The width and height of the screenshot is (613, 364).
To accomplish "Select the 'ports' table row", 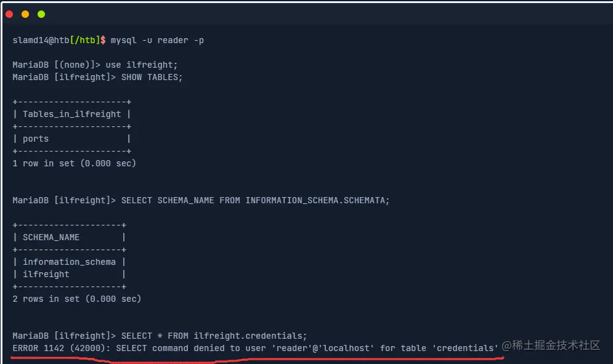I will click(36, 139).
